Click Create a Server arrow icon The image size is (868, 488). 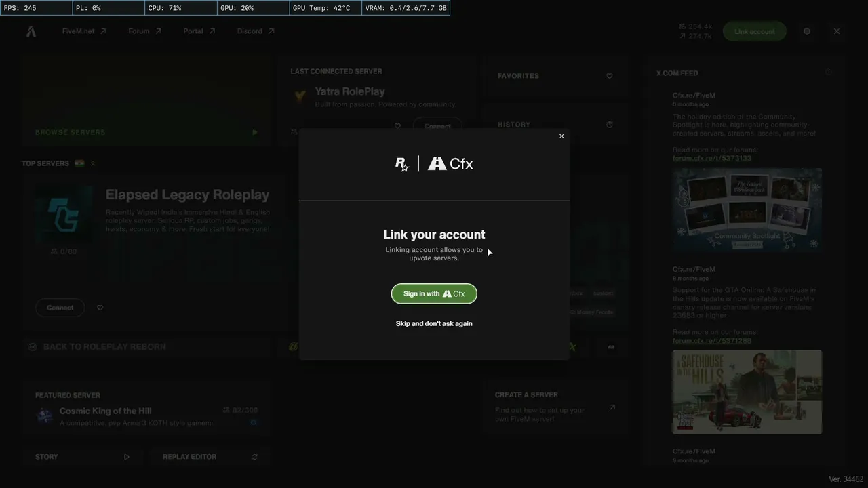(612, 407)
